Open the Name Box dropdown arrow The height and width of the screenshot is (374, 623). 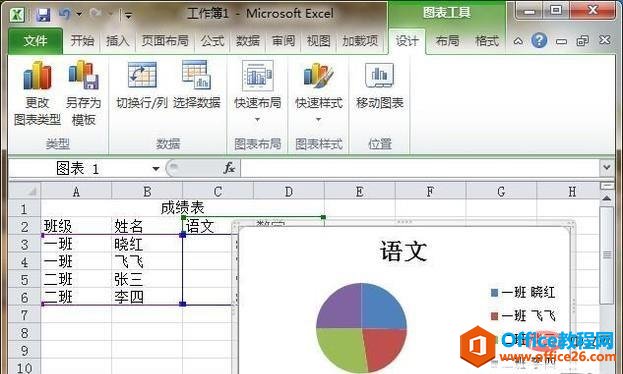click(156, 169)
